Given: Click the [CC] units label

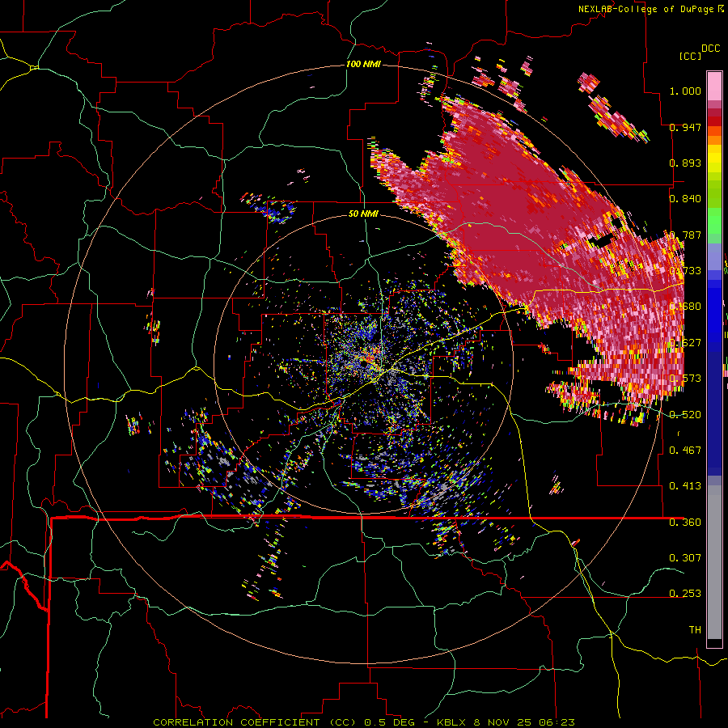Looking at the screenshot, I should pyautogui.click(x=690, y=56).
